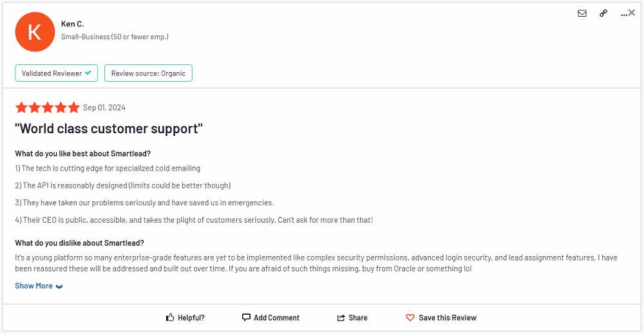Copy the review link via chain icon
Screen dimensions: 644x334
pos(603,13)
